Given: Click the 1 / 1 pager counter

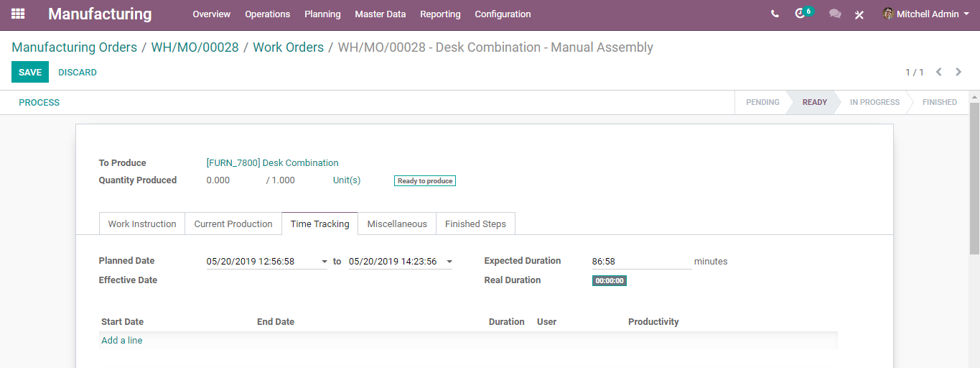Looking at the screenshot, I should 915,72.
